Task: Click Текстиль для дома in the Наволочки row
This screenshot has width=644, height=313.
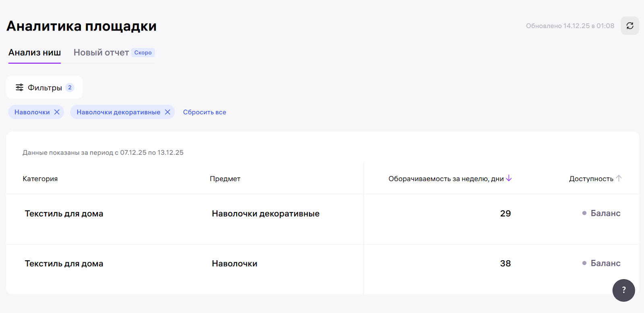Action: click(64, 264)
